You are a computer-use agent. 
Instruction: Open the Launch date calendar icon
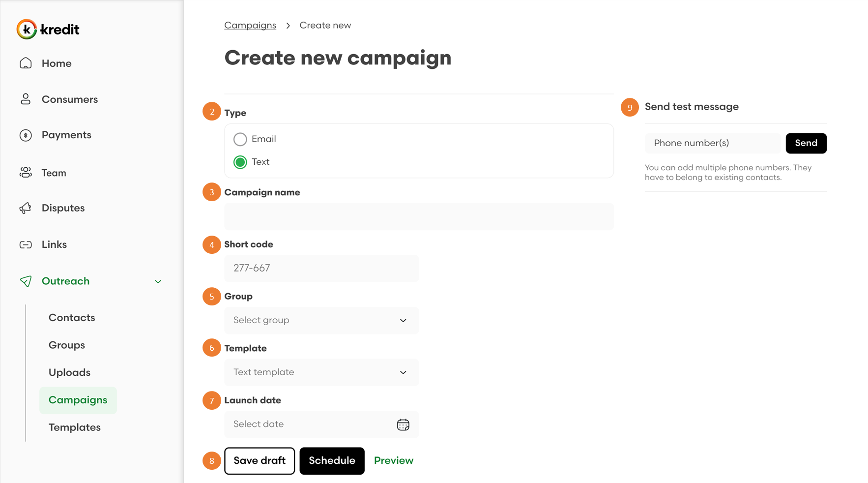(403, 424)
